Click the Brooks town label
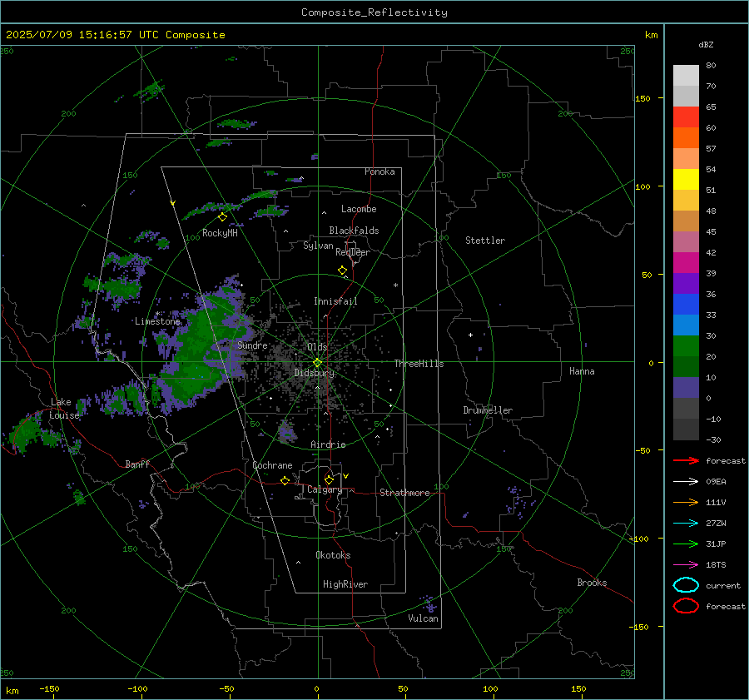749x700 pixels. (x=592, y=583)
